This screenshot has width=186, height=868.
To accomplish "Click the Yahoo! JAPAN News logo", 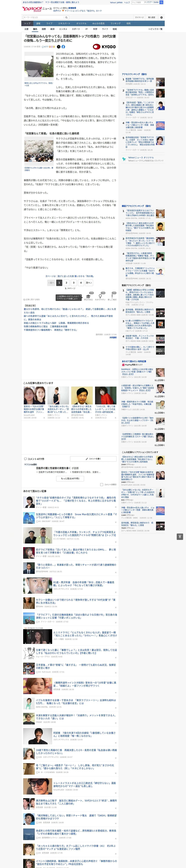I will [x=37, y=9].
